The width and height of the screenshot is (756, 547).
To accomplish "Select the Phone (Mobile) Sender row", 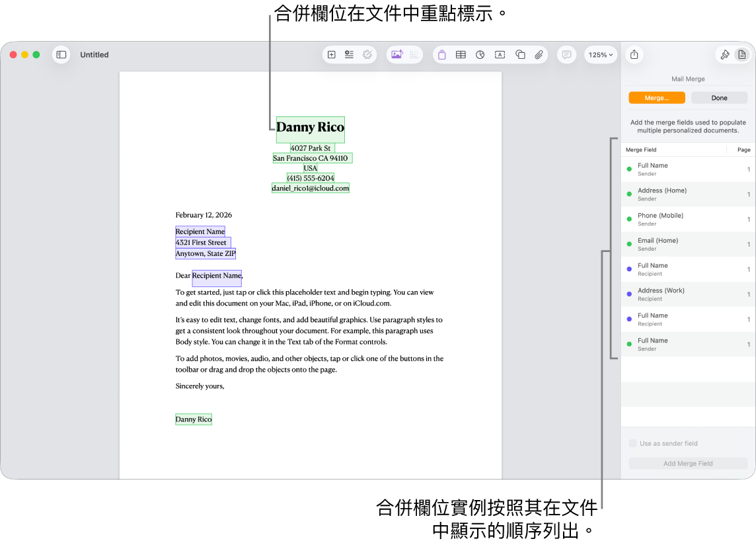I will coord(688,220).
